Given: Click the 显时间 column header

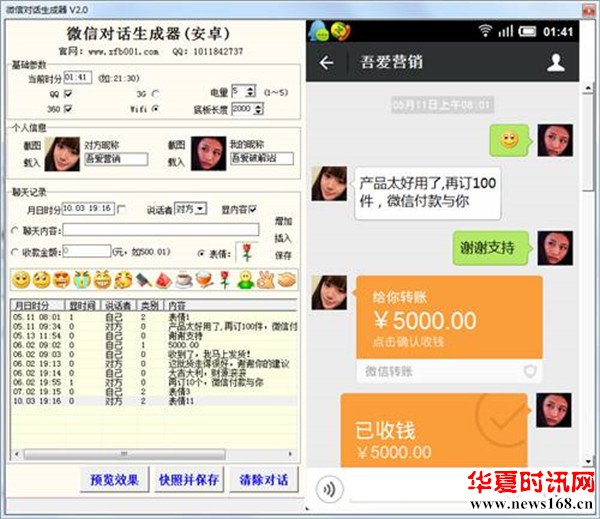Looking at the screenshot, I should (x=83, y=305).
